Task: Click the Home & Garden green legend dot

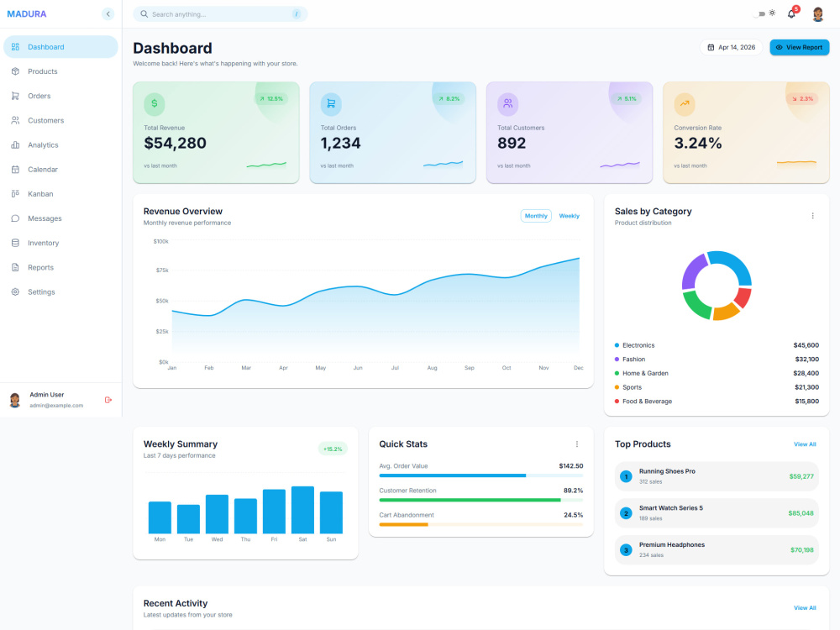Action: coord(617,374)
